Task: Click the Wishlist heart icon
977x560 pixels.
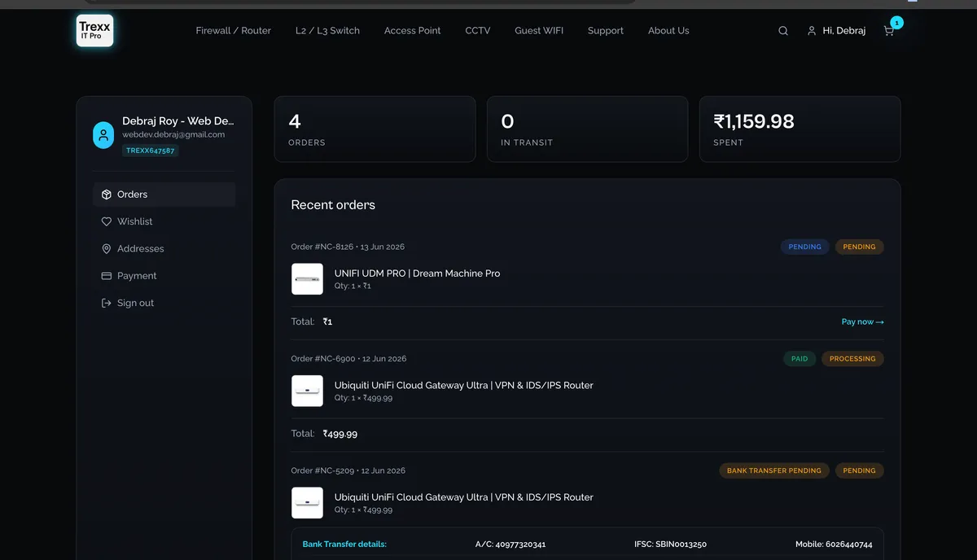Action: pyautogui.click(x=107, y=221)
